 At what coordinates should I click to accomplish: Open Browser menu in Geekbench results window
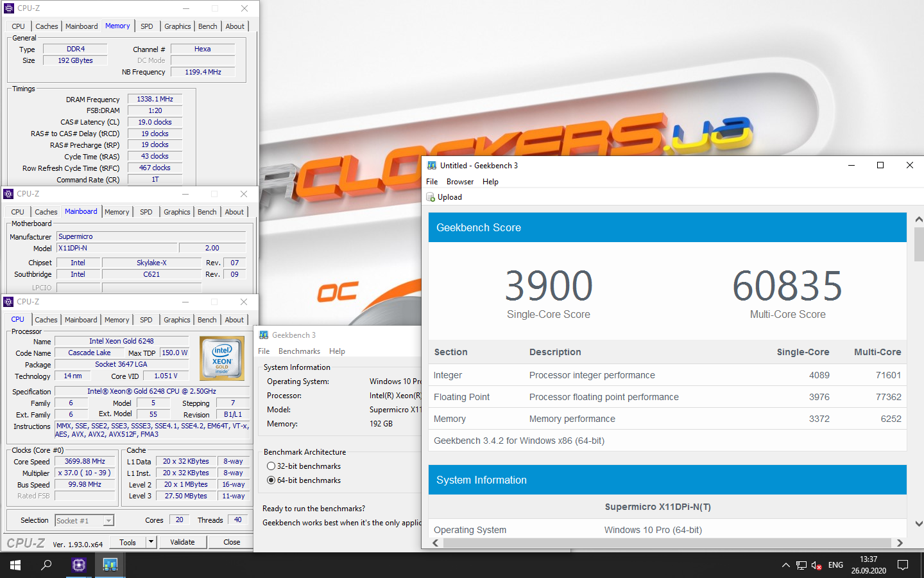[460, 182]
